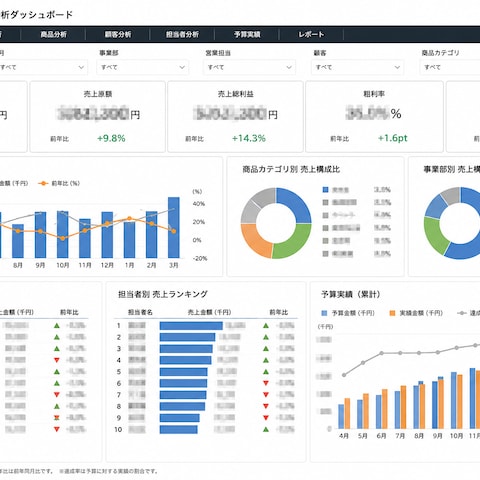Click the +9.8% value in the 売上原価 card

pos(111,138)
